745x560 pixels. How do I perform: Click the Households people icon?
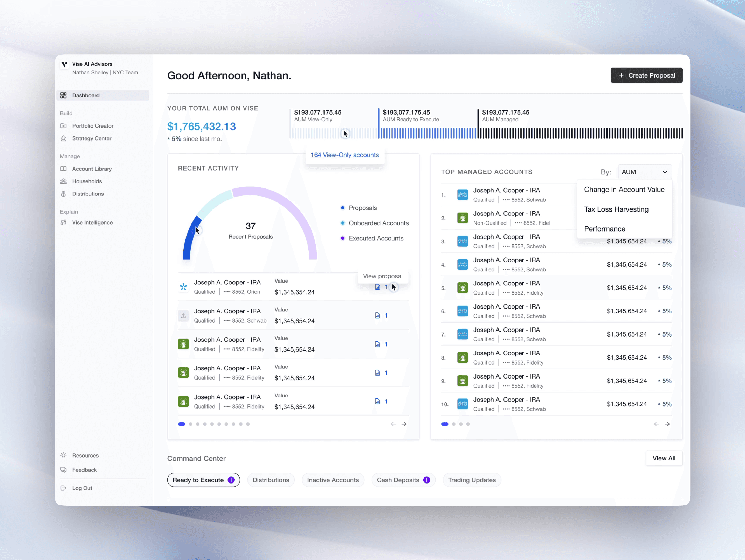coord(63,181)
